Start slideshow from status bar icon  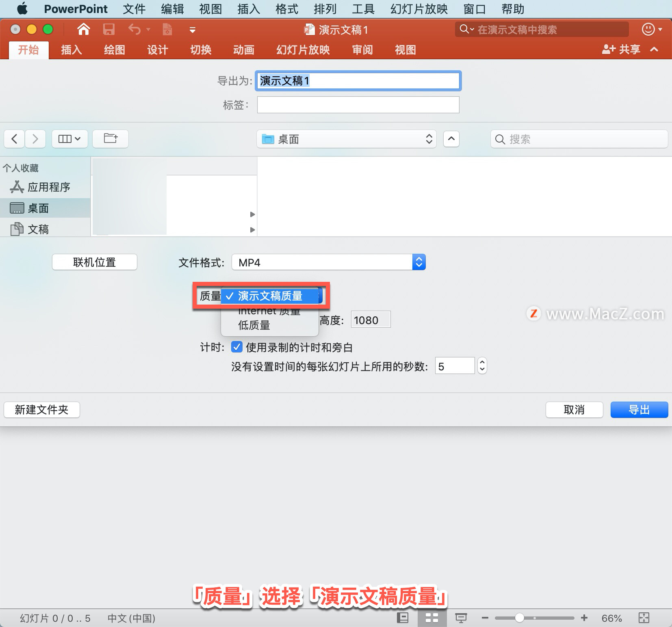[461, 618]
